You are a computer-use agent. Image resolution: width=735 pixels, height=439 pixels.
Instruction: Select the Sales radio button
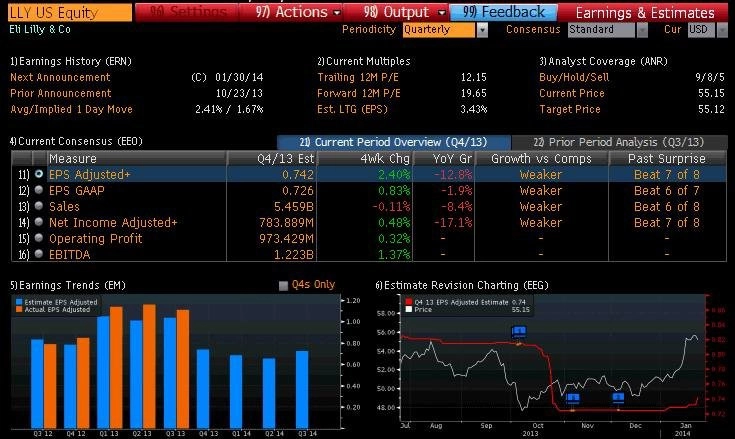click(x=39, y=206)
